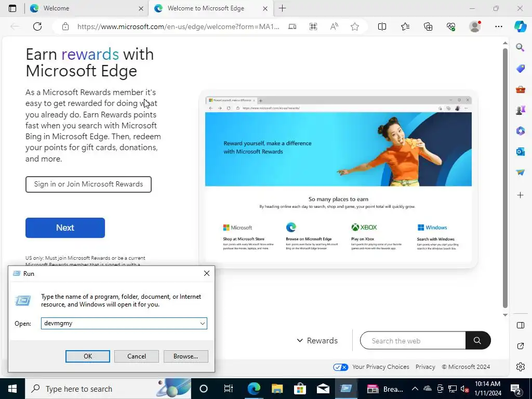532x399 pixels.
Task: Click Browse... in Run dialog
Action: tap(185, 356)
